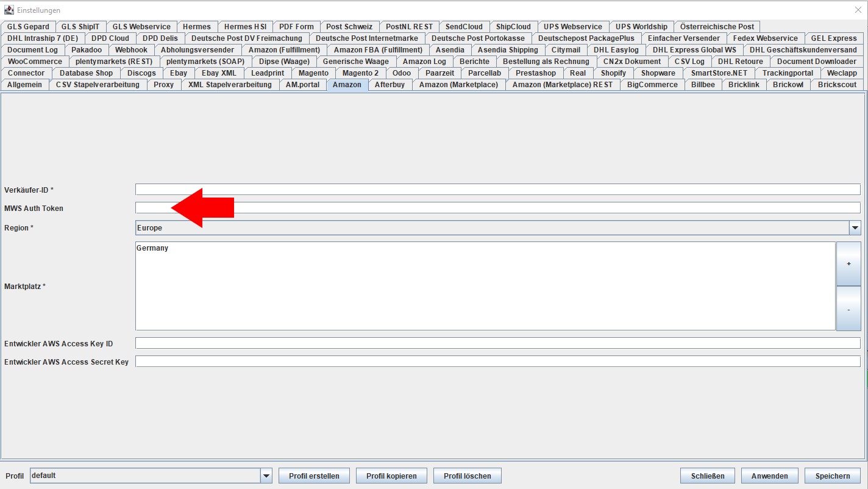The width and height of the screenshot is (868, 489).
Task: Switch to the Ebay XML tab
Action: pyautogui.click(x=219, y=73)
